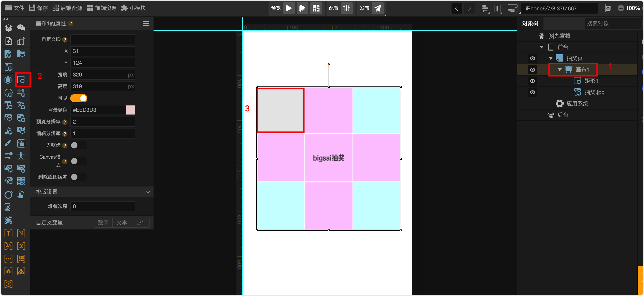Click the paper plane publish icon

(x=377, y=8)
